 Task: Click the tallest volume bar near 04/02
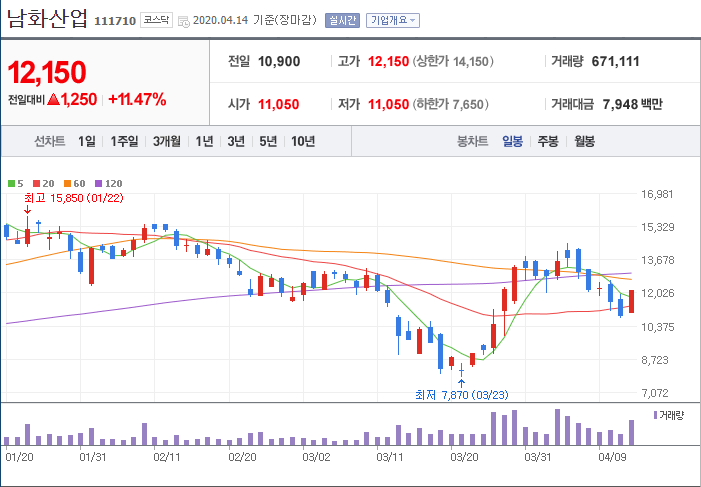point(557,427)
